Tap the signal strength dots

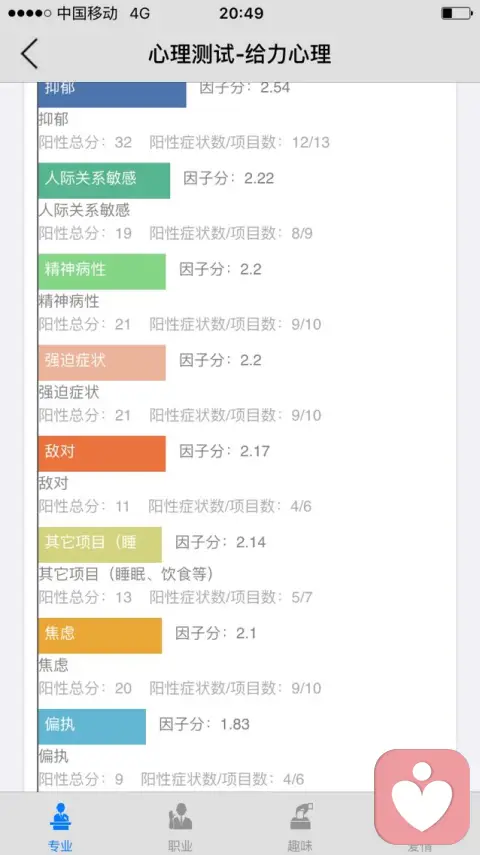(x=29, y=13)
